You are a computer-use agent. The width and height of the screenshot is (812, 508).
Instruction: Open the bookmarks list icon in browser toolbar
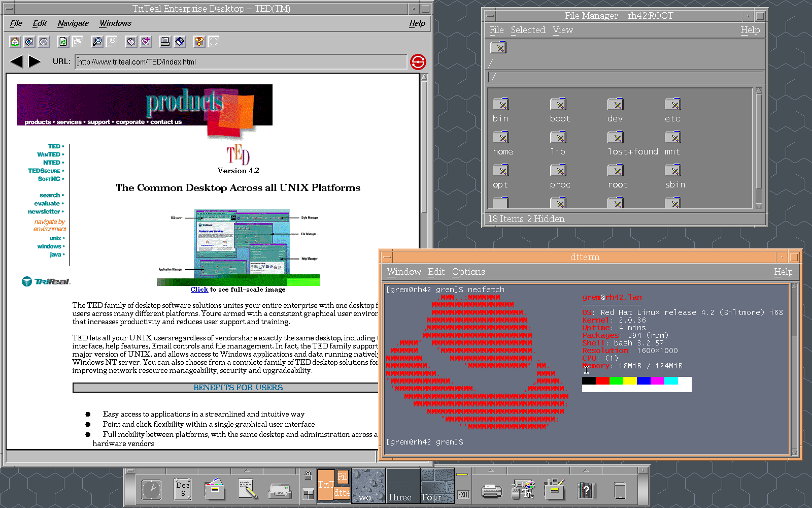coord(131,42)
